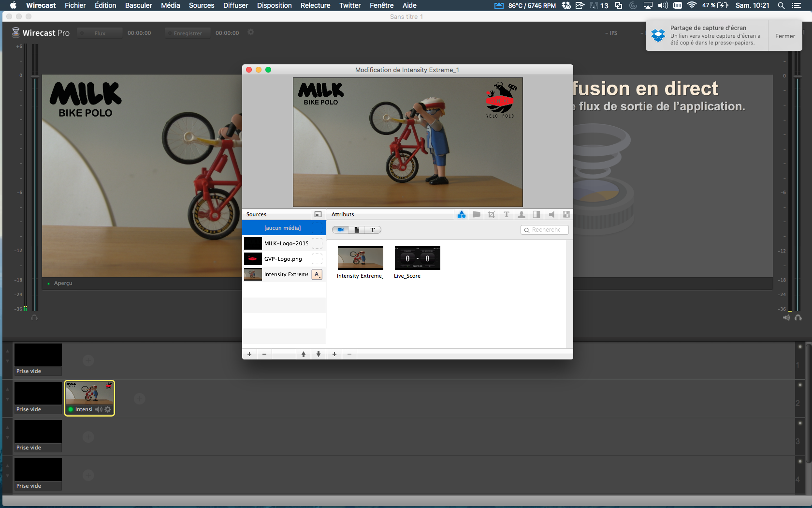This screenshot has width=812, height=508.
Task: Switch filter to text sources
Action: (x=373, y=230)
